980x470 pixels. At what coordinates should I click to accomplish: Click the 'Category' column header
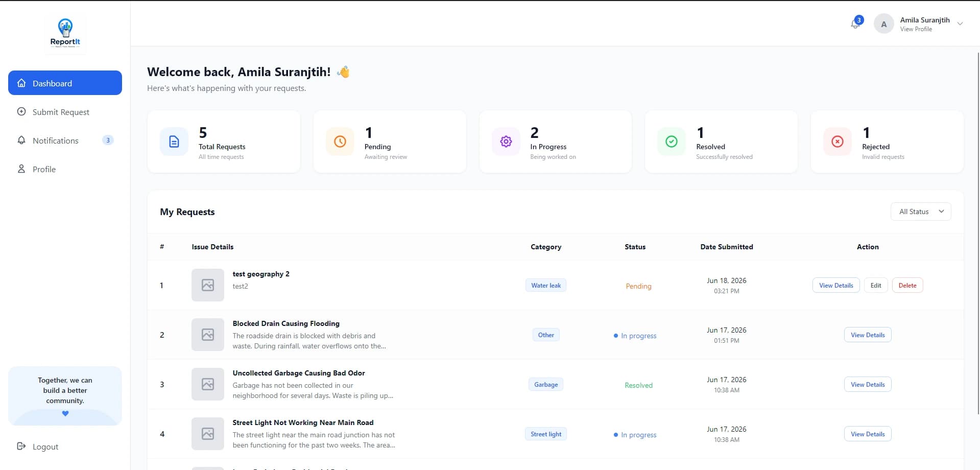(546, 247)
